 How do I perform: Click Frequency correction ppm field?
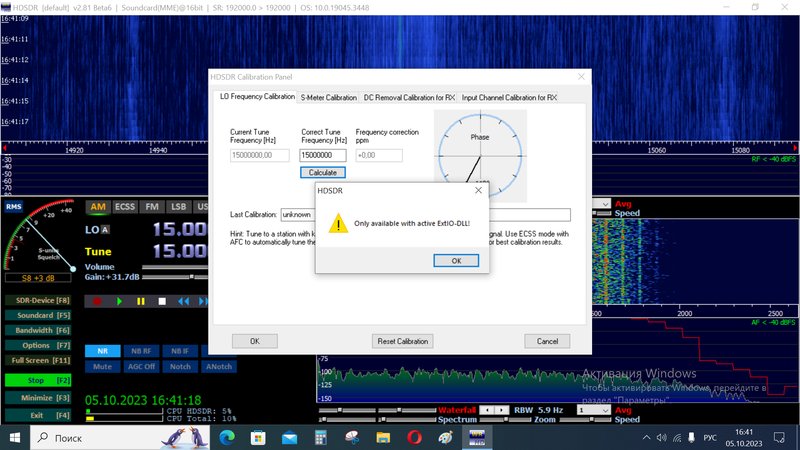379,155
